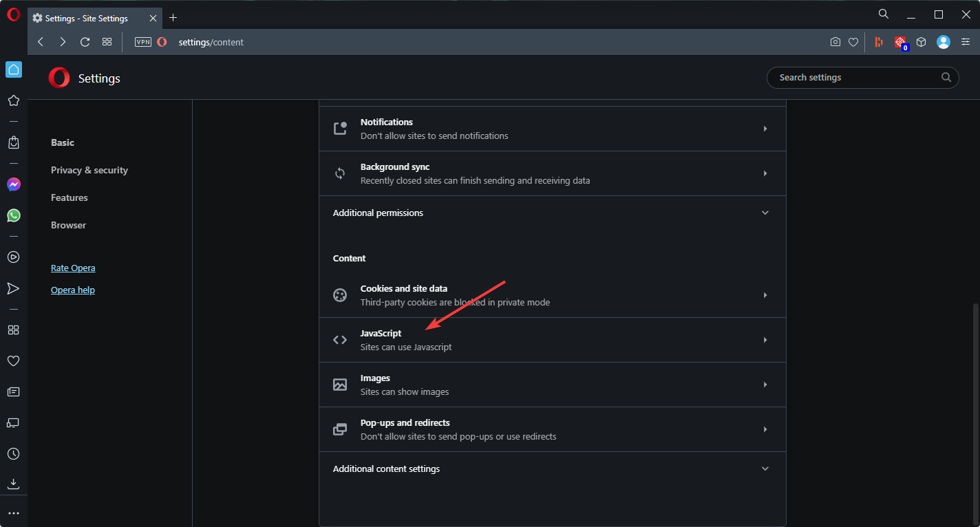
Task: Expand Additional permissions section
Action: pos(552,213)
